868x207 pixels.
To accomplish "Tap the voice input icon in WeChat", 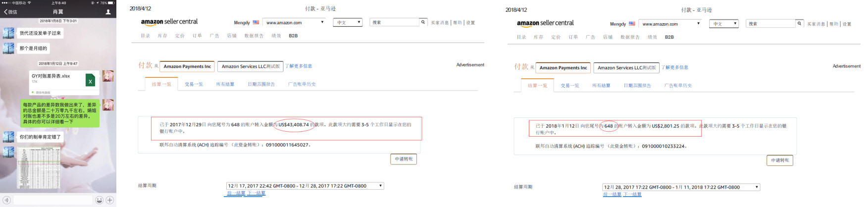I will (6, 200).
